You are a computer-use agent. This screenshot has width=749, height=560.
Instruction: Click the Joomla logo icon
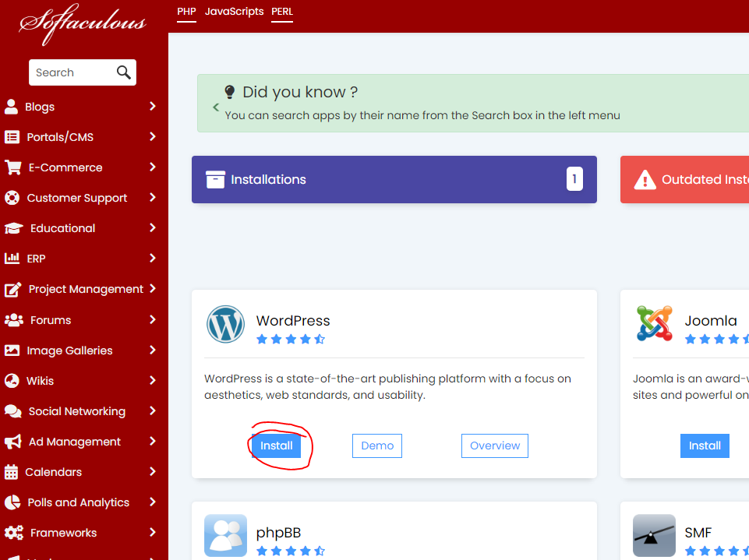pyautogui.click(x=654, y=324)
